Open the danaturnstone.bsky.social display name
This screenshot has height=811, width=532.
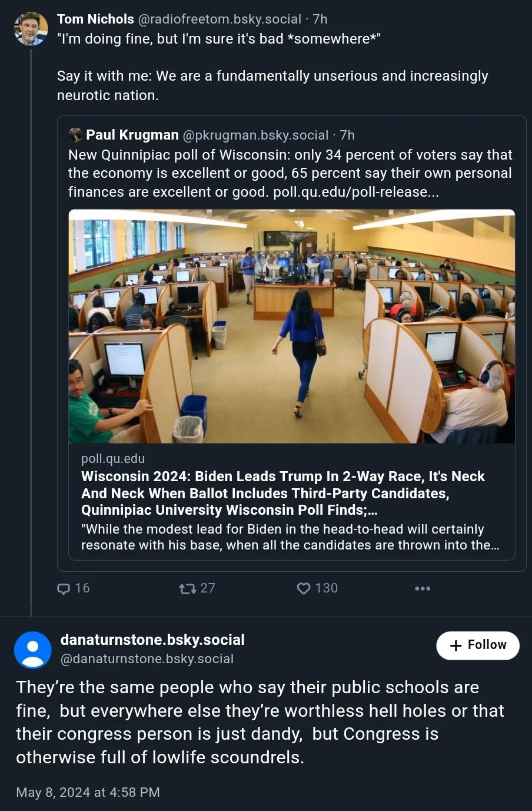click(x=152, y=640)
